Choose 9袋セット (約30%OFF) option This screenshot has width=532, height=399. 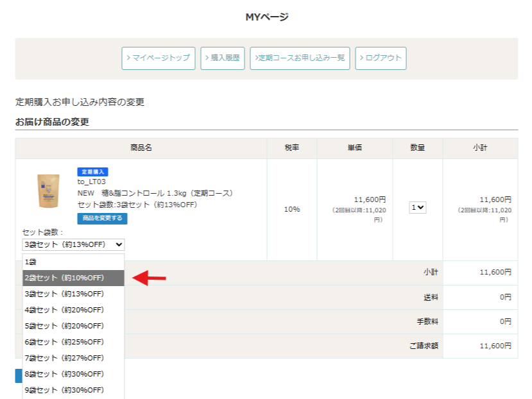(73, 390)
